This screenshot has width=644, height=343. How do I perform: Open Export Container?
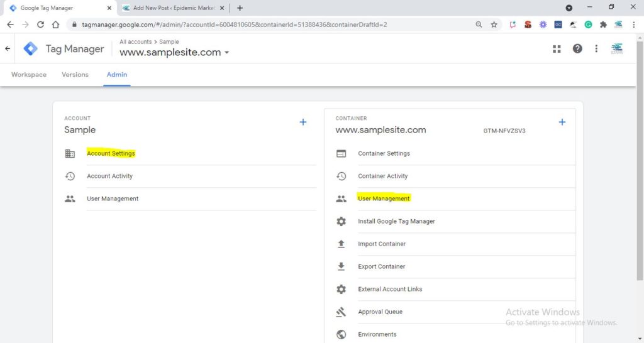tap(382, 266)
